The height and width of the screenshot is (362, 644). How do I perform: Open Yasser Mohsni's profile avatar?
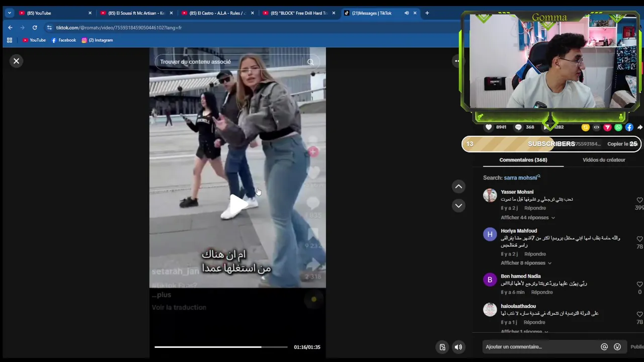point(490,195)
